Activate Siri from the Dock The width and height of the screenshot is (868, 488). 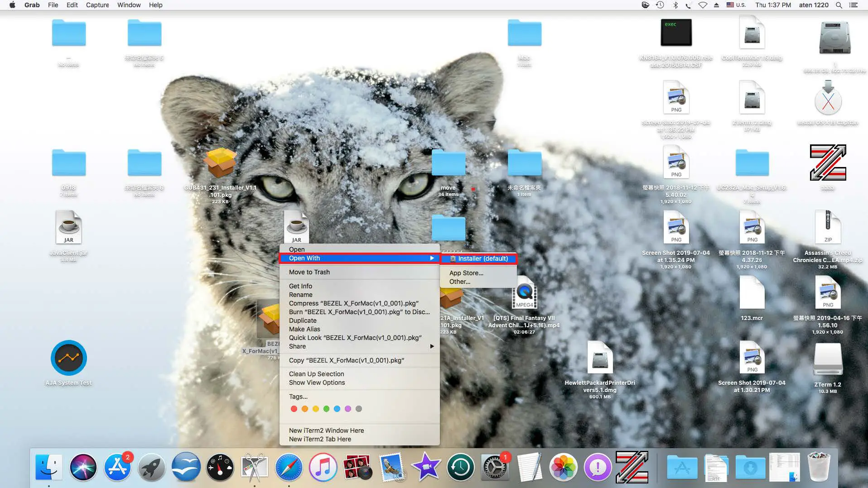pyautogui.click(x=83, y=467)
